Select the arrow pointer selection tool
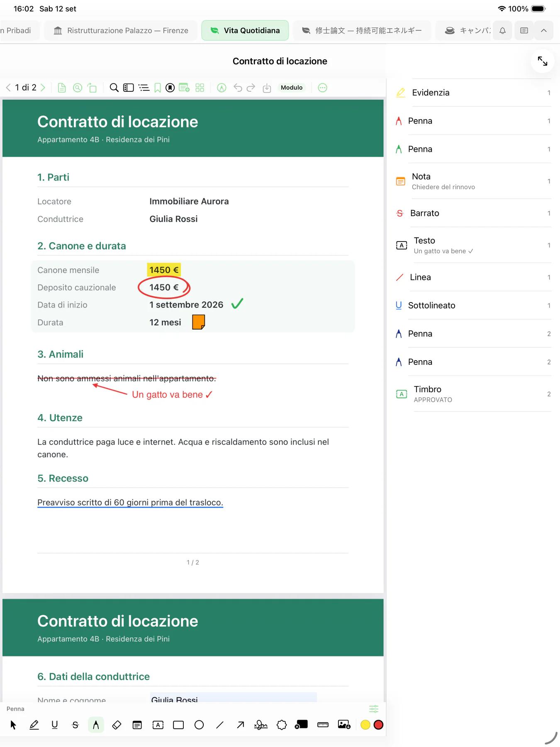This screenshot has height=747, width=560. tap(13, 725)
